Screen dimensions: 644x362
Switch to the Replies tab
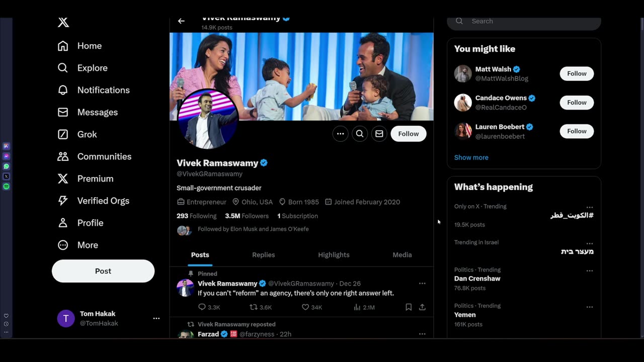click(264, 255)
